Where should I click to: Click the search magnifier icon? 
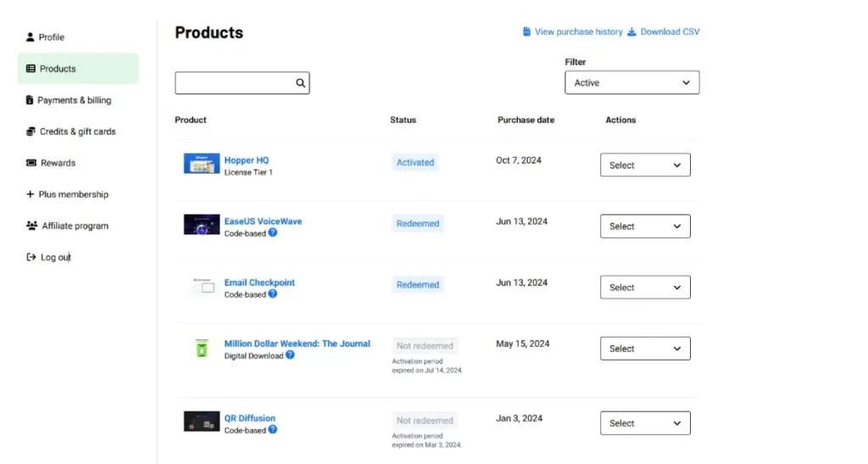[x=300, y=83]
